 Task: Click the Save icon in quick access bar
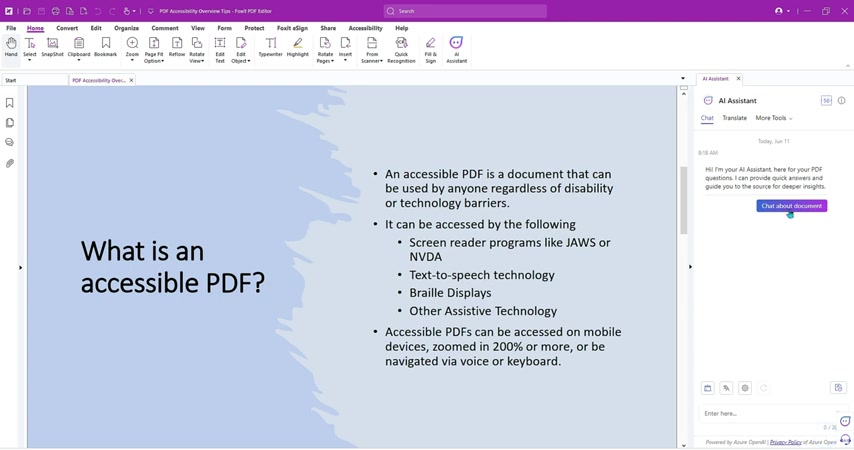coord(41,11)
